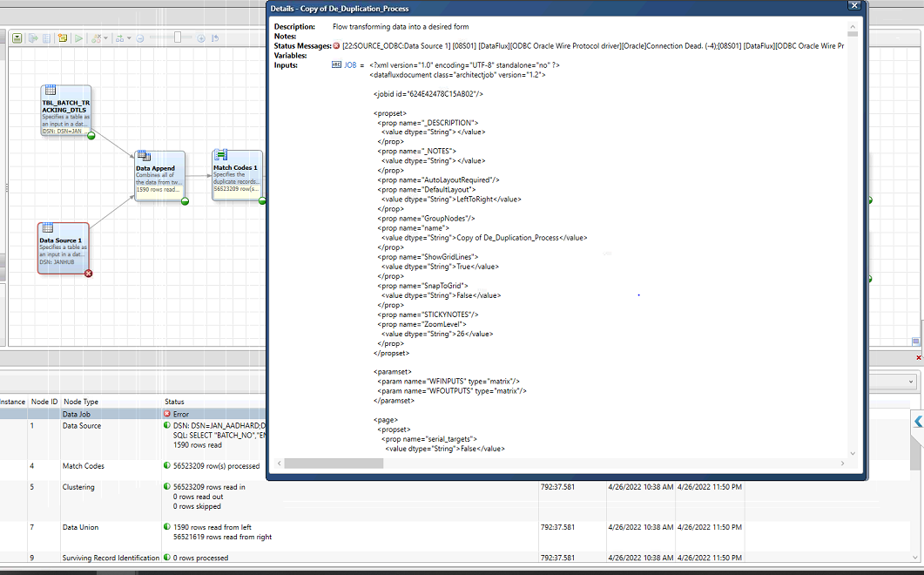Screen dimensions: 924x575
Task: Open the dropdown arrow next to the cut tool icon
Action: tap(107, 37)
